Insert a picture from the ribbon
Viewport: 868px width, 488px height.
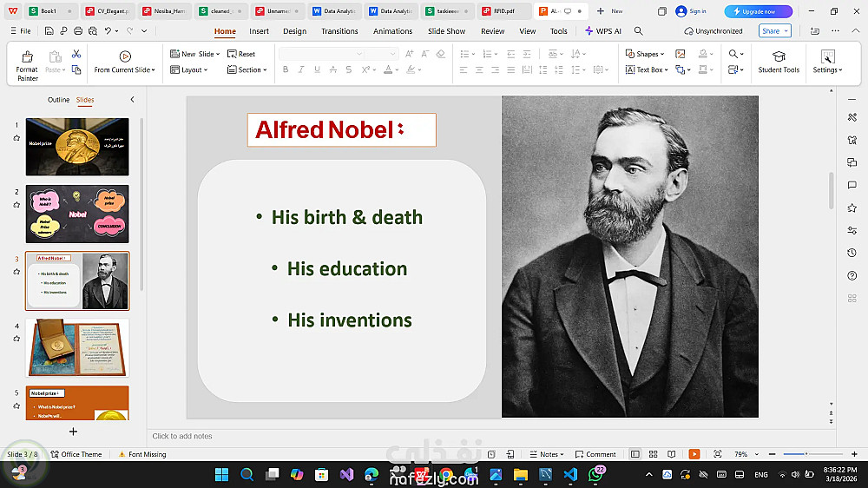click(681, 54)
